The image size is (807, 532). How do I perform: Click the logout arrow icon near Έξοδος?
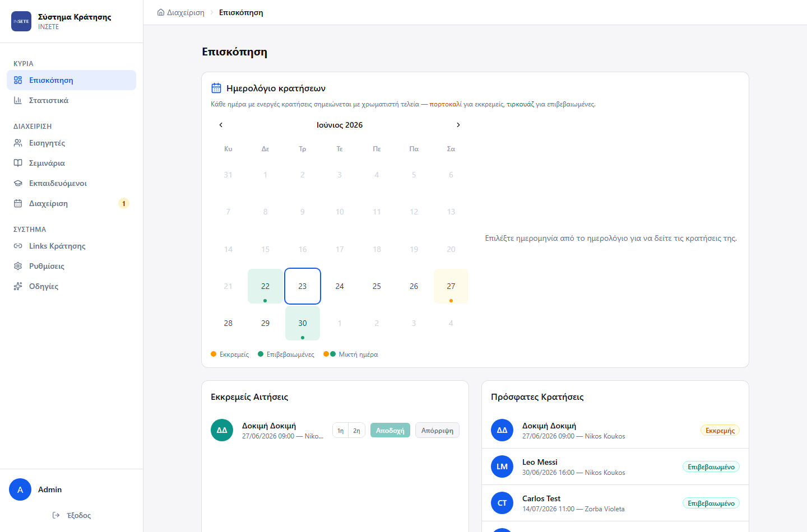[x=56, y=515]
